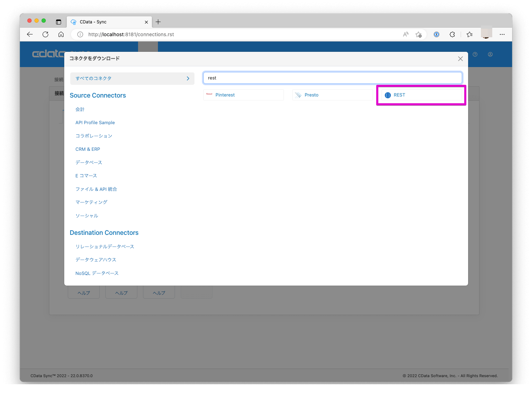Select the CData - Sync browser tab
Image resolution: width=532 pixels, height=408 pixels.
coord(109,22)
